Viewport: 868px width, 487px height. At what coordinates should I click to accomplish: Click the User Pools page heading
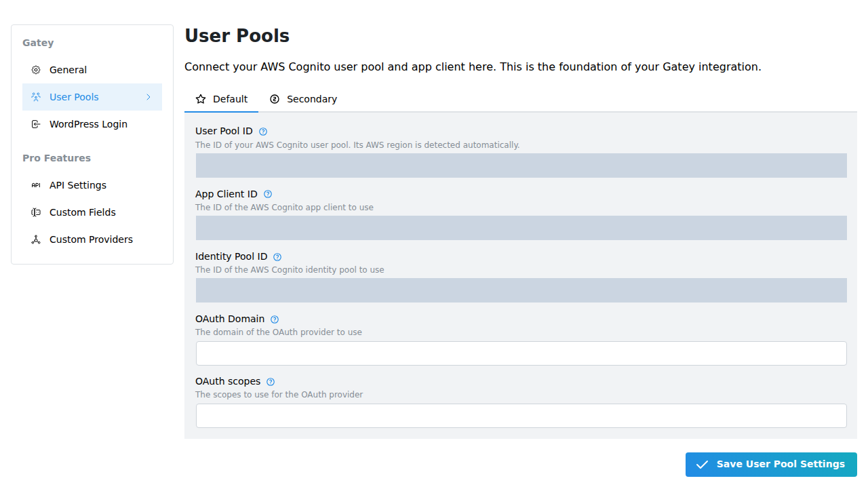237,36
